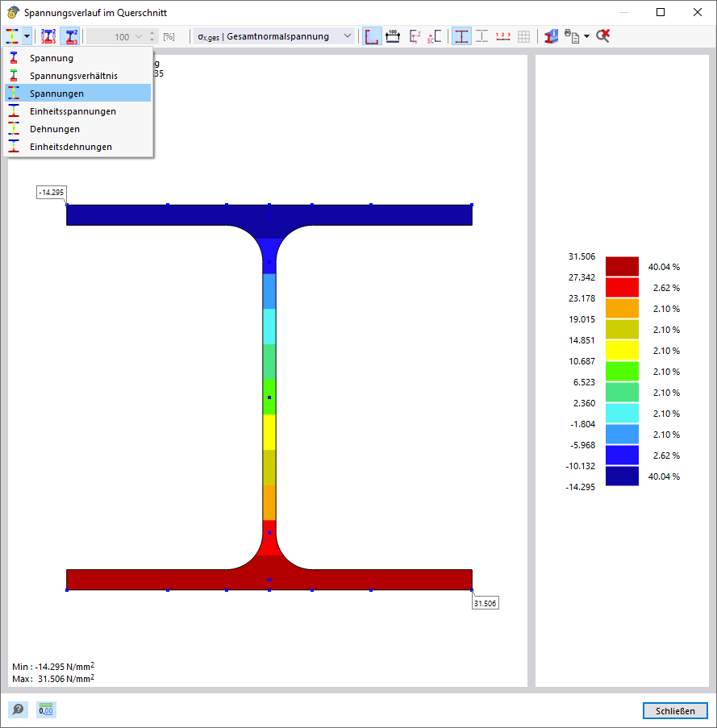Choose the highlighted Spannungen menu entry
This screenshot has height=728, width=717.
(78, 94)
